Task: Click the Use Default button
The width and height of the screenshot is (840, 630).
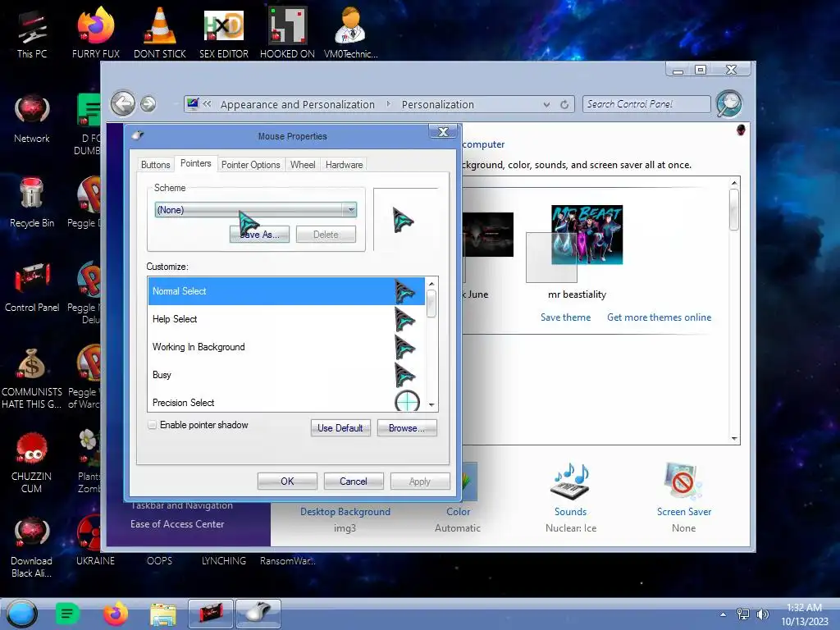Action: click(x=340, y=428)
